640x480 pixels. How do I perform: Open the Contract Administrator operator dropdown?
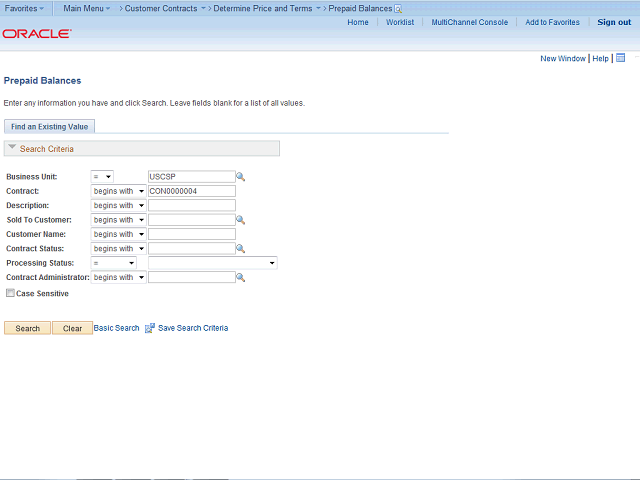(118, 278)
